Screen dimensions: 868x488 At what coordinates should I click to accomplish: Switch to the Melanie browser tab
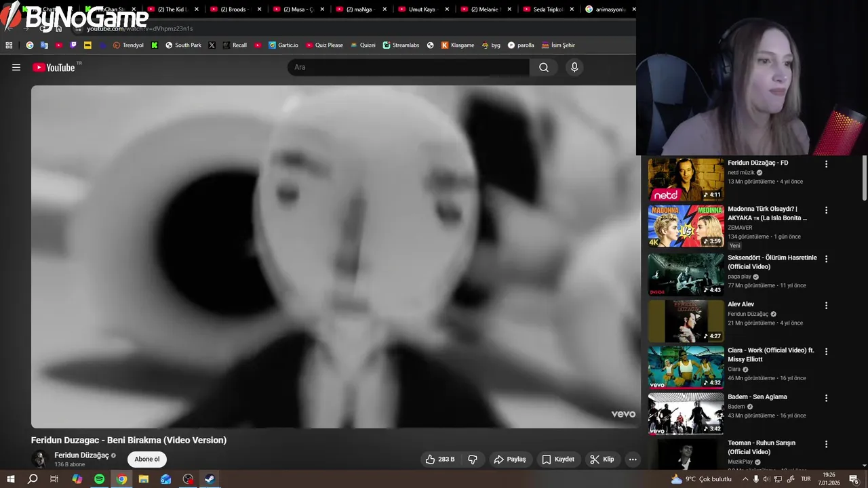click(485, 9)
